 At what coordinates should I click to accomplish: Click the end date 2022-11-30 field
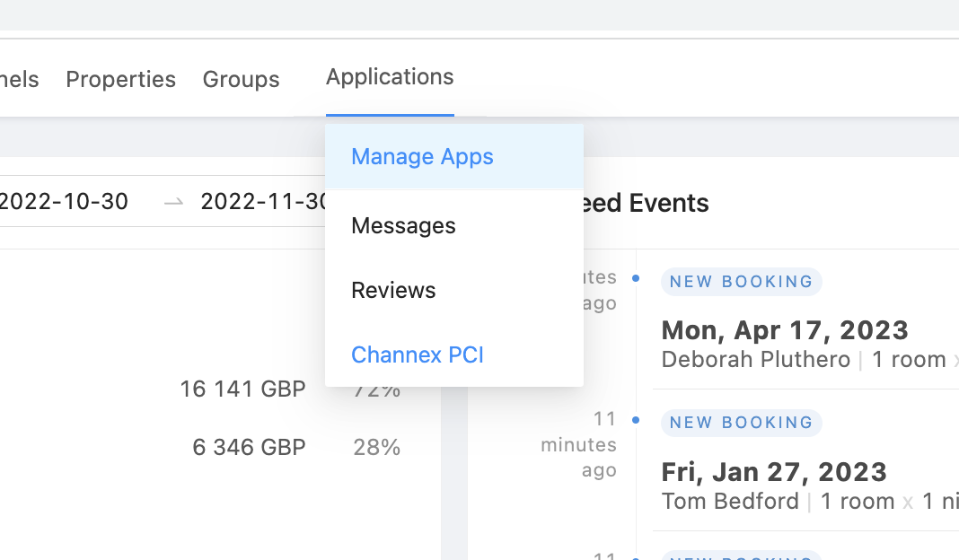[x=262, y=201]
